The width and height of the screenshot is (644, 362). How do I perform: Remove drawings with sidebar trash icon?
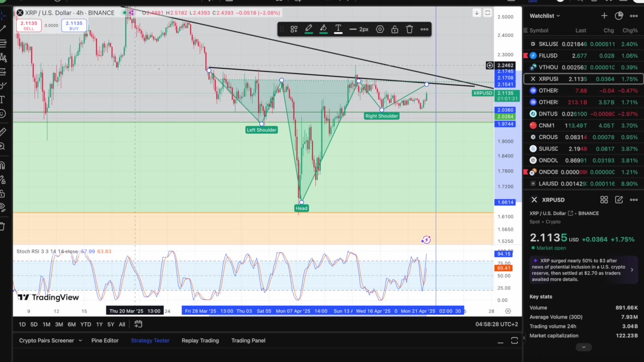point(3,226)
